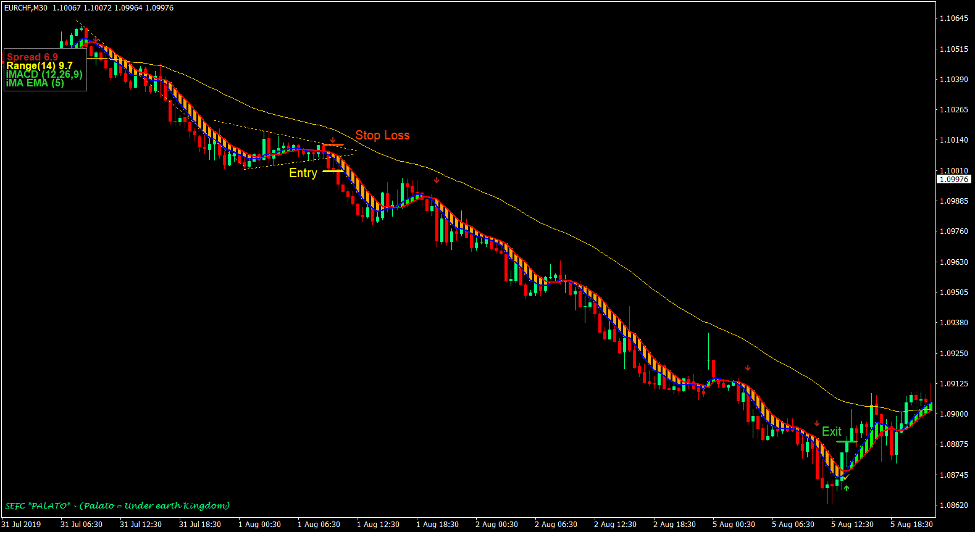Click the 5 Aug 00:30 time label
The image size is (977, 533).
tap(734, 524)
